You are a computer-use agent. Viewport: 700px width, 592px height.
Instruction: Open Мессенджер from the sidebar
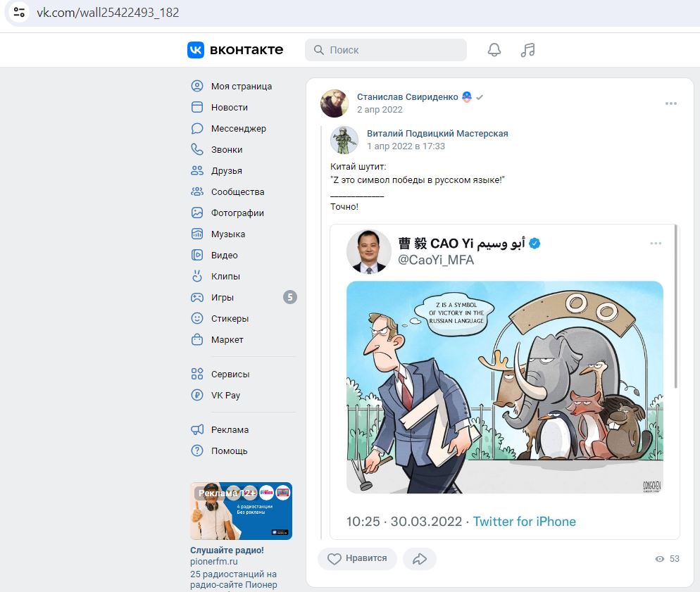(x=239, y=129)
